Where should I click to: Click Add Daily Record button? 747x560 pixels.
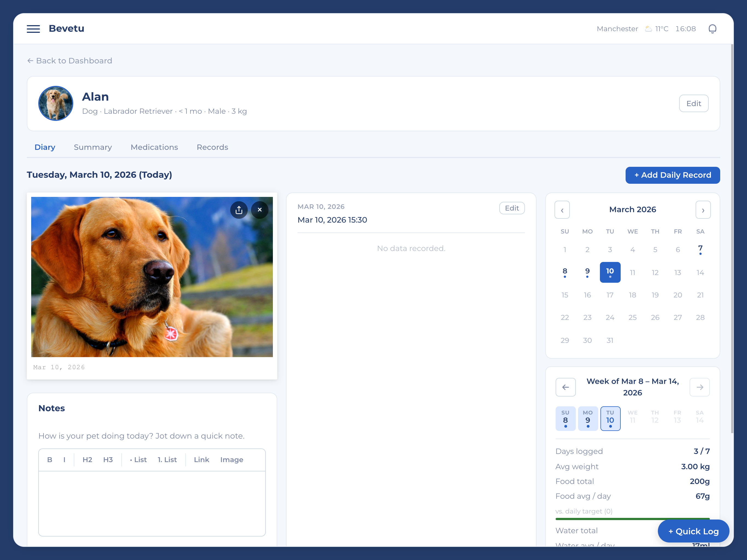point(672,175)
